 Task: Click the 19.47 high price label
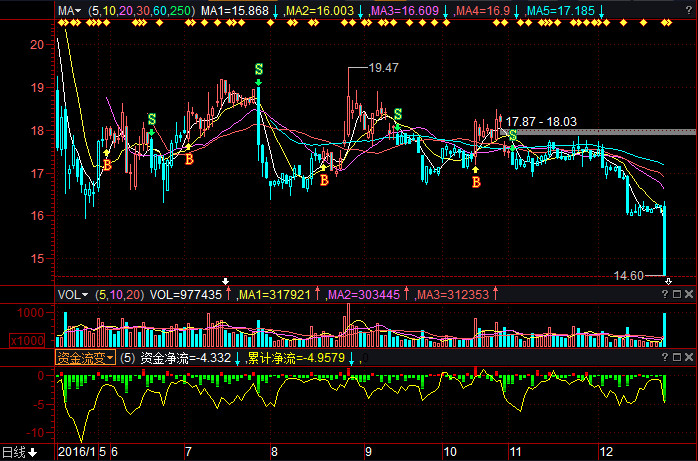coord(383,68)
